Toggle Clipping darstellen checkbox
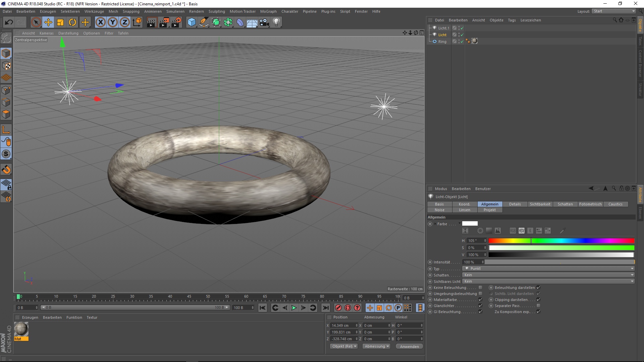 click(x=538, y=300)
